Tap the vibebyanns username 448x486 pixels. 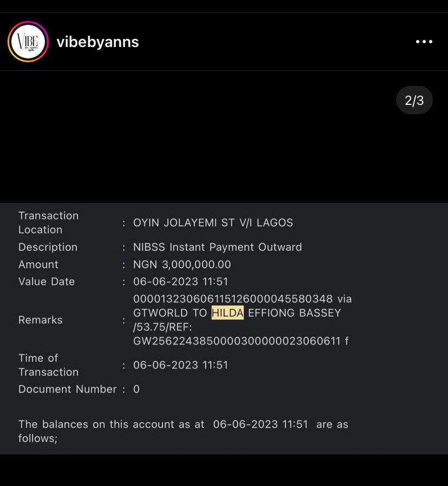click(98, 42)
